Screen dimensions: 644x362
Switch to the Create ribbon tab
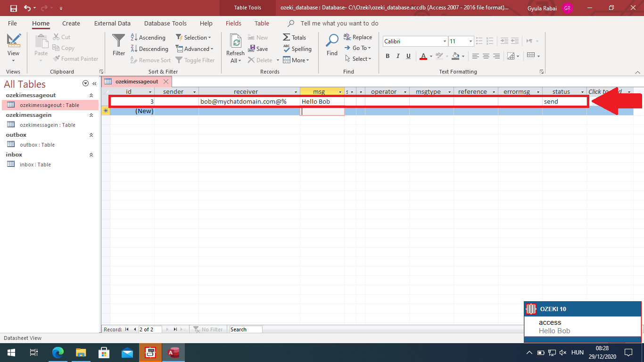click(71, 23)
